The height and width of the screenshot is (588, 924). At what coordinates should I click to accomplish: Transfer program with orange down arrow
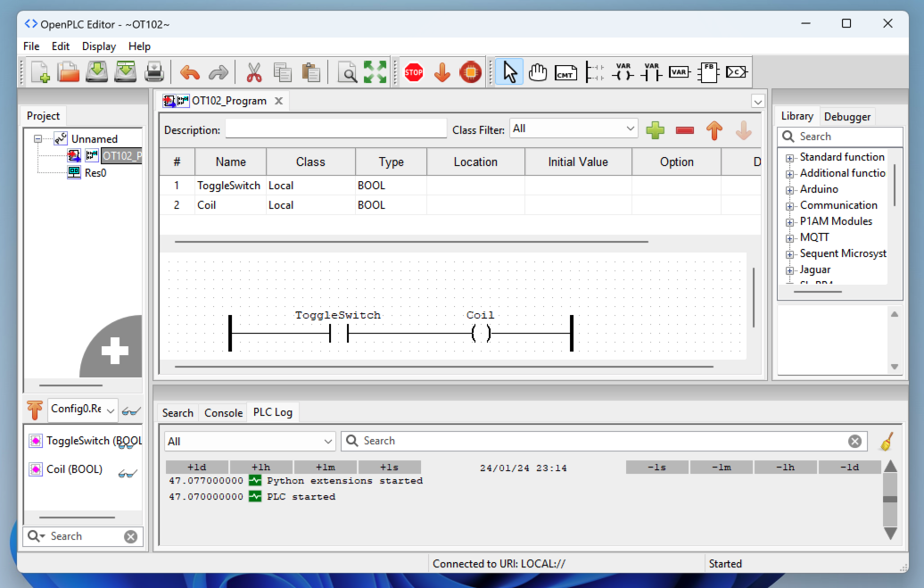(442, 72)
